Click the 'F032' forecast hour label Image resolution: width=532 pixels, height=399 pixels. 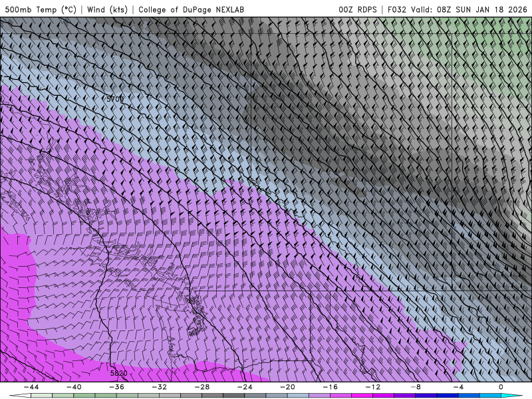[396, 9]
